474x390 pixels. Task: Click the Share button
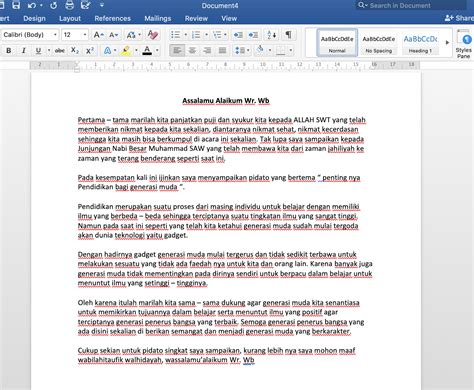coord(459,18)
